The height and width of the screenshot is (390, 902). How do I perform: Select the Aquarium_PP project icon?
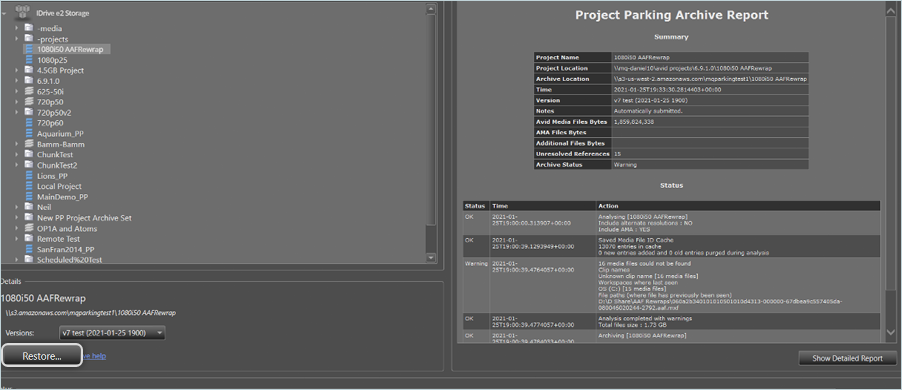coord(29,133)
